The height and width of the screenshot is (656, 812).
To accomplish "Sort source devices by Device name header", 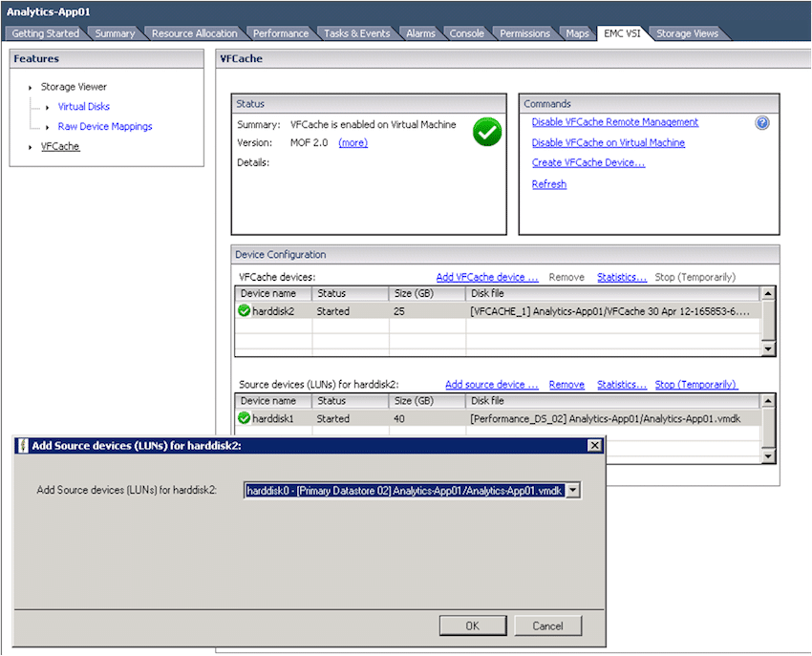I will click(273, 401).
